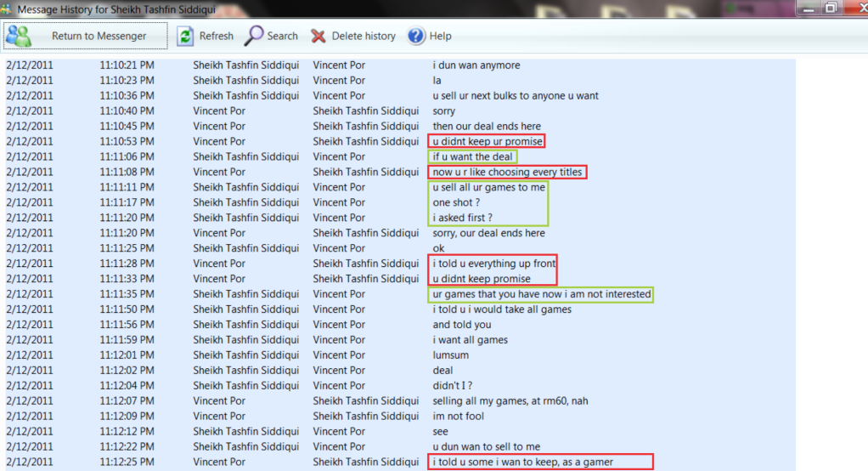868x471 pixels.
Task: Click the blue Help question mark icon
Action: pos(416,36)
